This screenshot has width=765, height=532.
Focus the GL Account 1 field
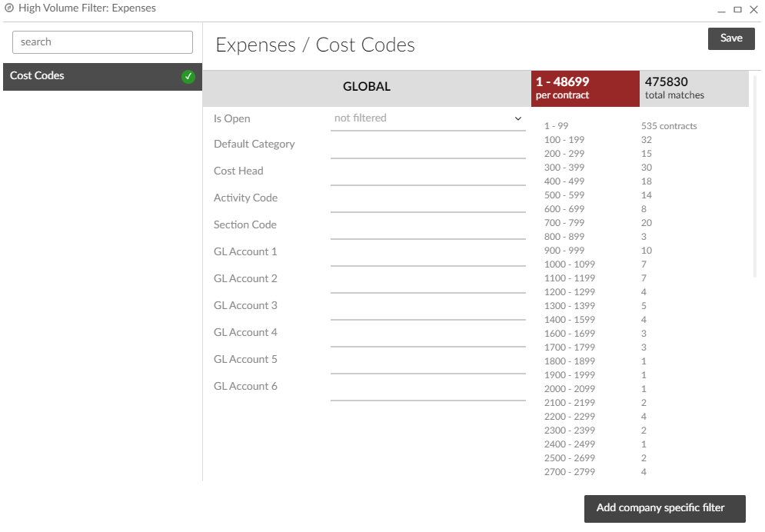(x=427, y=255)
